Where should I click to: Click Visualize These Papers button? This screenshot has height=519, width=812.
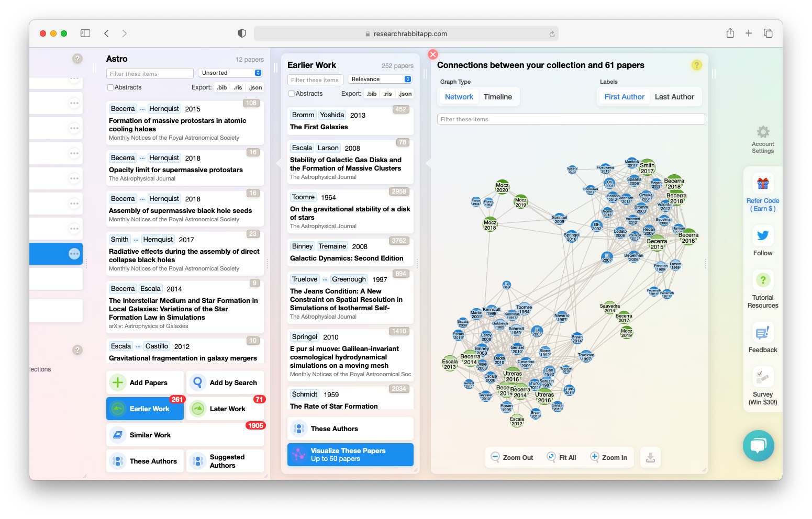pyautogui.click(x=350, y=455)
